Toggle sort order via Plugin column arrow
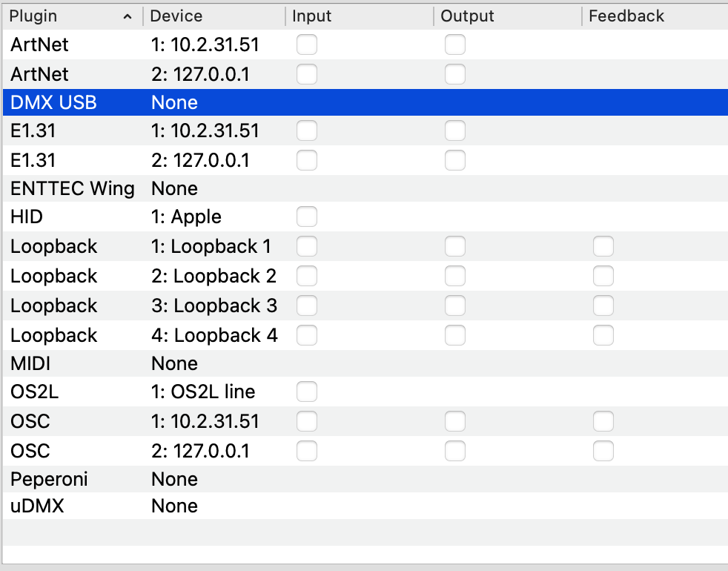 [126, 16]
